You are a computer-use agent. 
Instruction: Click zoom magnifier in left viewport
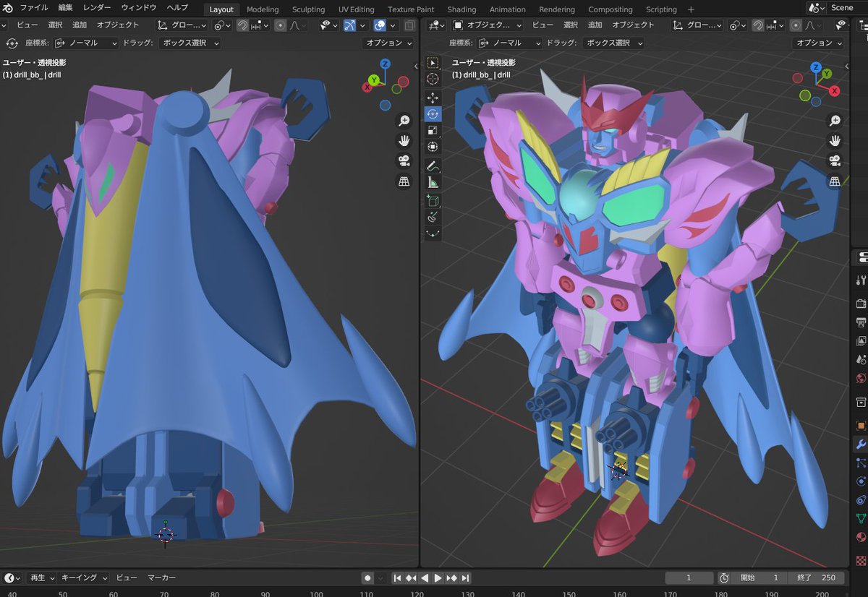pyautogui.click(x=404, y=121)
